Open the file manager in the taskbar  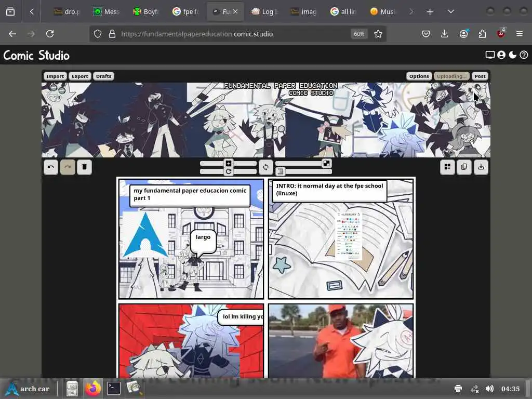tap(72, 389)
